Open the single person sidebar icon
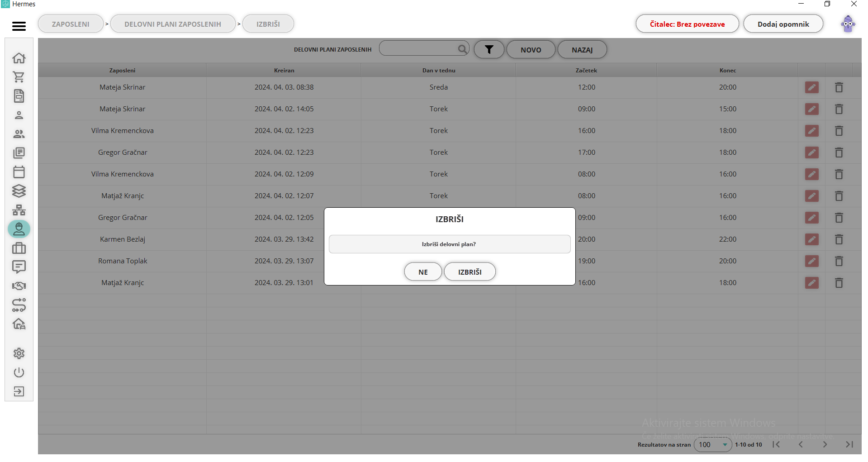The height and width of the screenshot is (462, 868). pyautogui.click(x=19, y=115)
